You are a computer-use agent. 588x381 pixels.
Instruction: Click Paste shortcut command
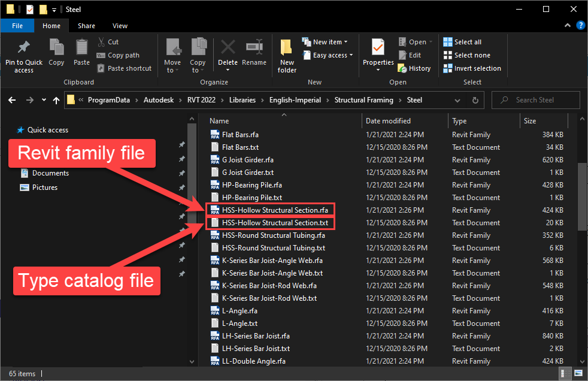124,68
